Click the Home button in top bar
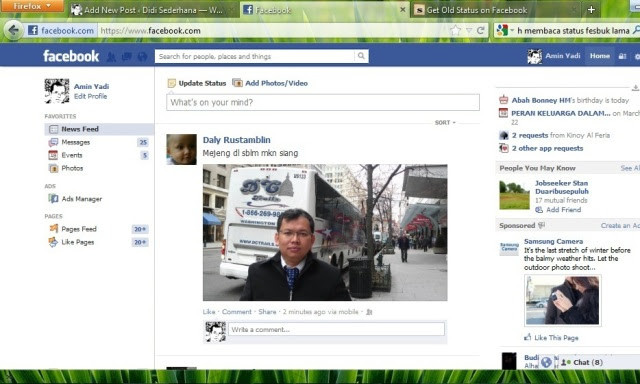640x384 pixels. (600, 56)
